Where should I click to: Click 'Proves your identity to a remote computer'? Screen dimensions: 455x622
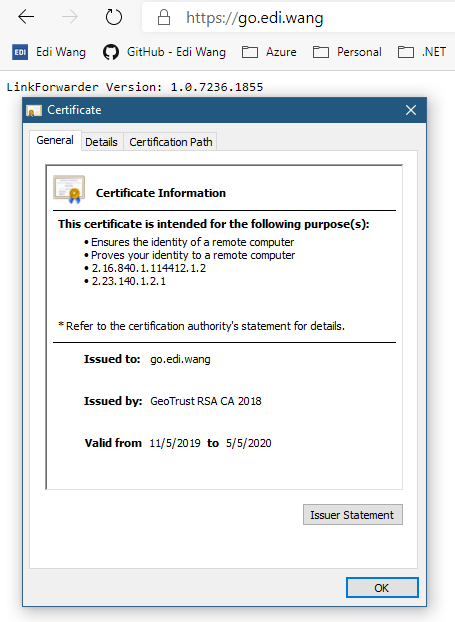pos(193,255)
